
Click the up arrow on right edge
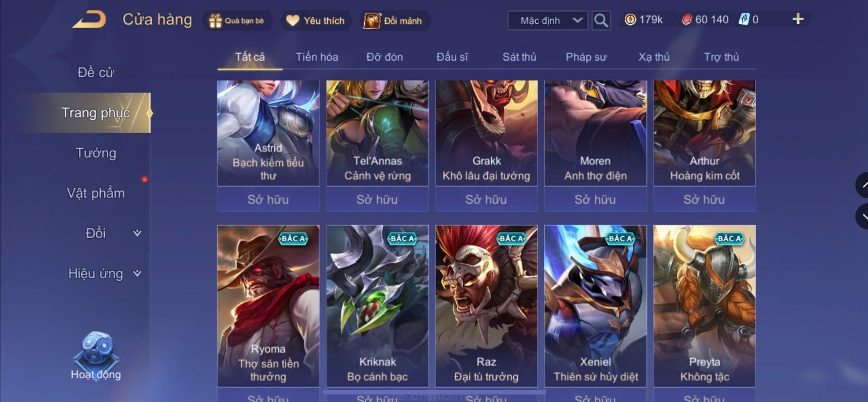pos(862,185)
